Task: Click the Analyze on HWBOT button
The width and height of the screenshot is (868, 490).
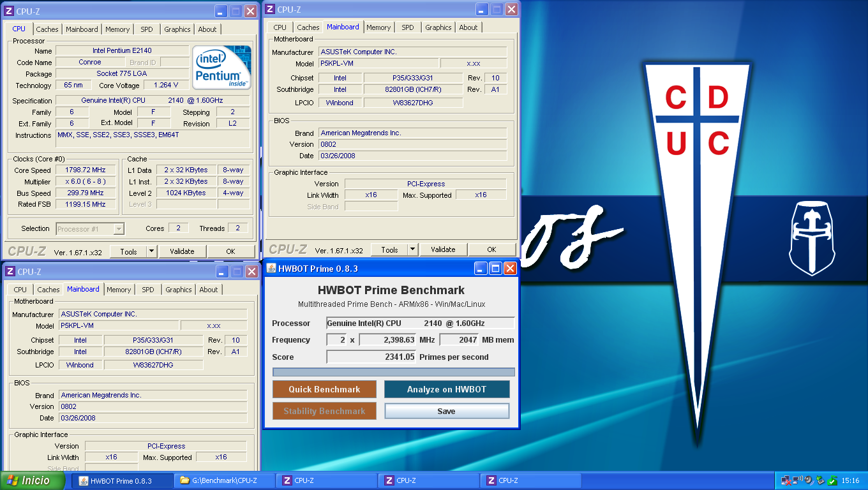Action: click(x=447, y=389)
